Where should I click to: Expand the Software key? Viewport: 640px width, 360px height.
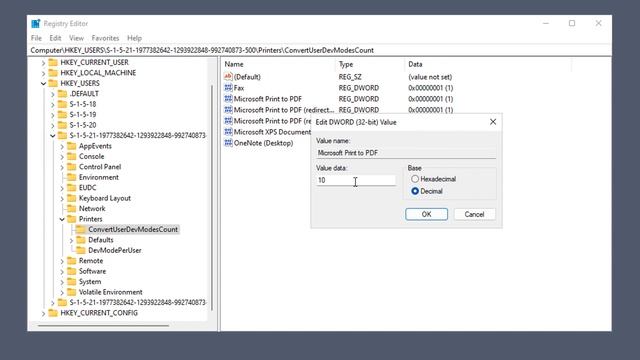tap(62, 271)
